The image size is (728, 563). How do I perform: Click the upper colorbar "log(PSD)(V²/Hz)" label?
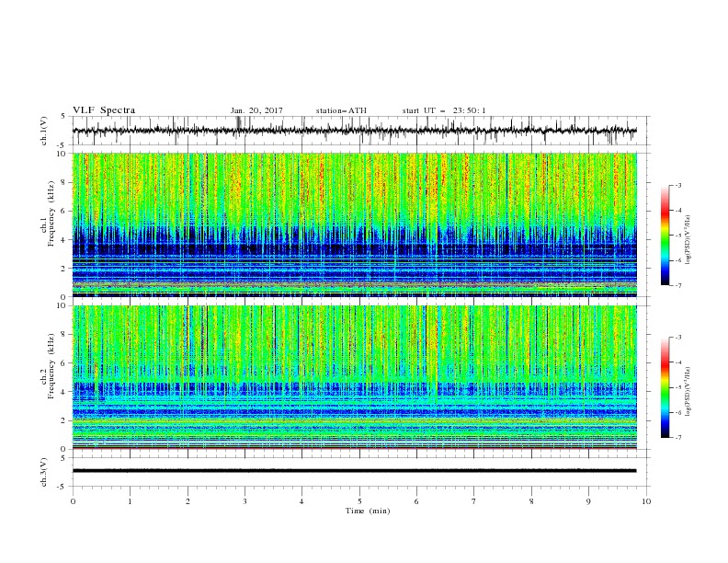point(688,240)
